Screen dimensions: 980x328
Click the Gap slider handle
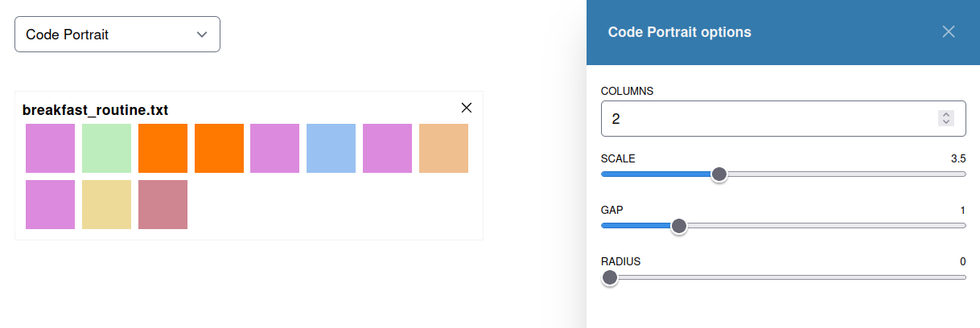pyautogui.click(x=679, y=226)
